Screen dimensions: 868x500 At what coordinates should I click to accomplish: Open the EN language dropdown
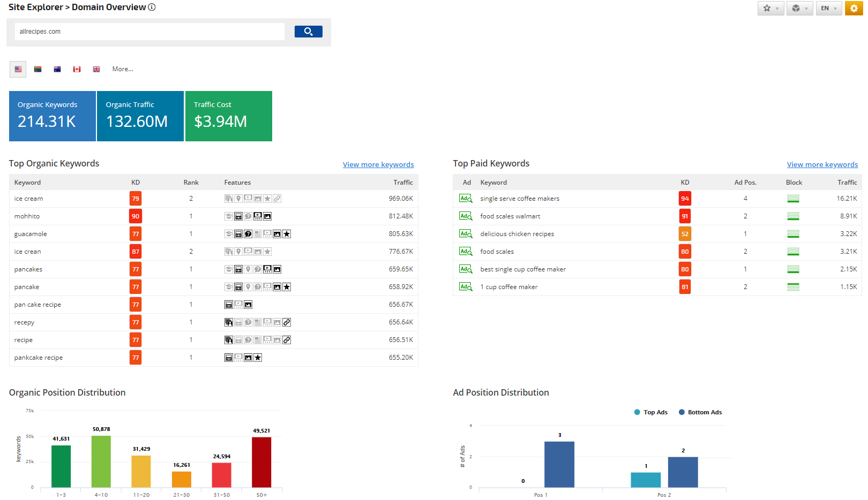[828, 8]
